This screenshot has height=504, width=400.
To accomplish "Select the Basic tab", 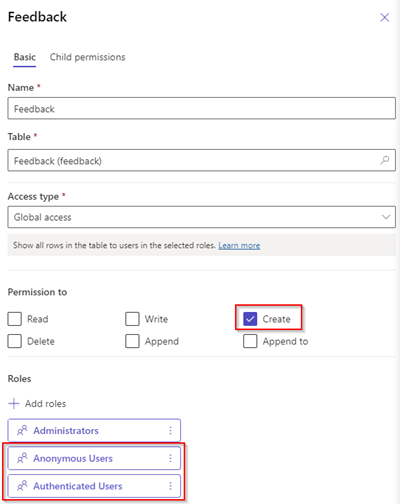I will [25, 57].
